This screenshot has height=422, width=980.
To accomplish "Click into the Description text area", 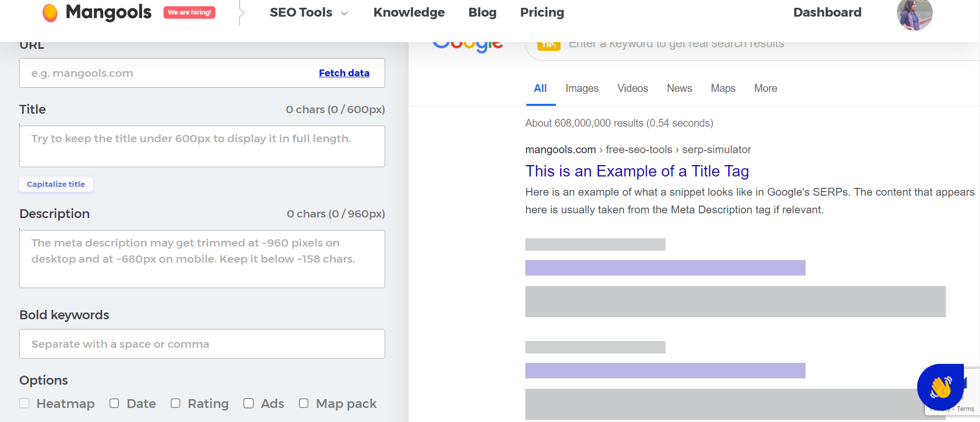I will (202, 259).
